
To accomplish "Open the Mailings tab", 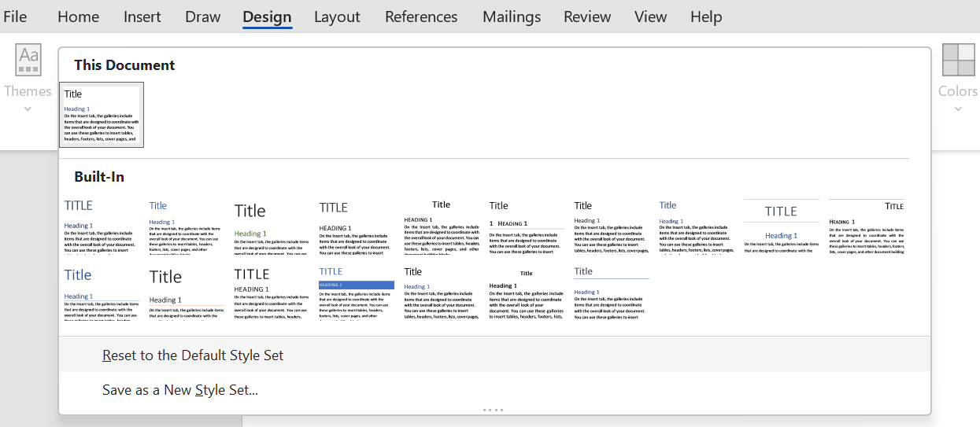I will pos(512,17).
